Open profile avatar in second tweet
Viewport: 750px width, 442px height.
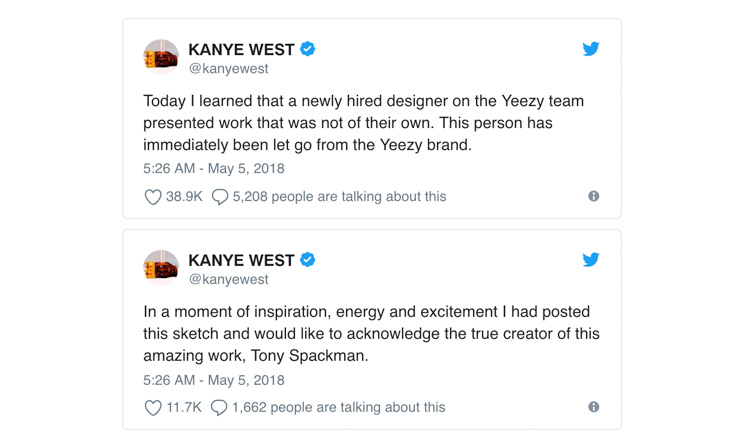161,269
